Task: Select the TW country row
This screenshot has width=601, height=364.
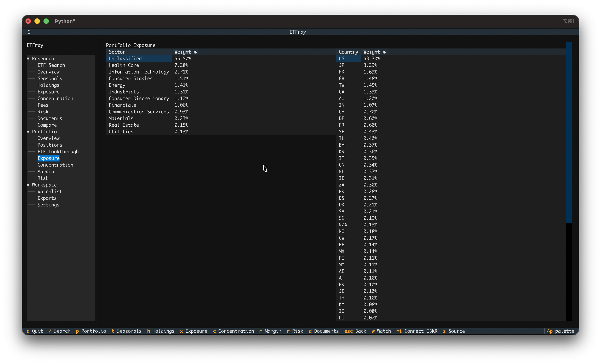Action: point(451,85)
